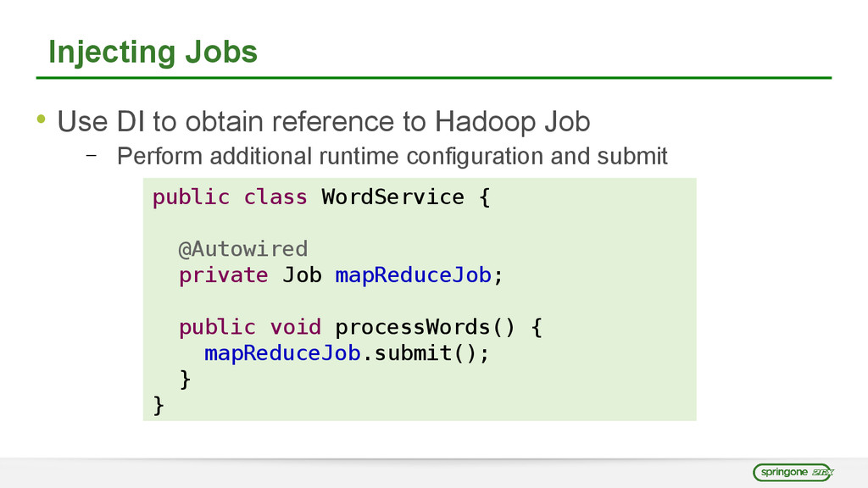868x488 pixels.
Task: Click the dash before "Perform additional runtime"
Action: point(90,155)
